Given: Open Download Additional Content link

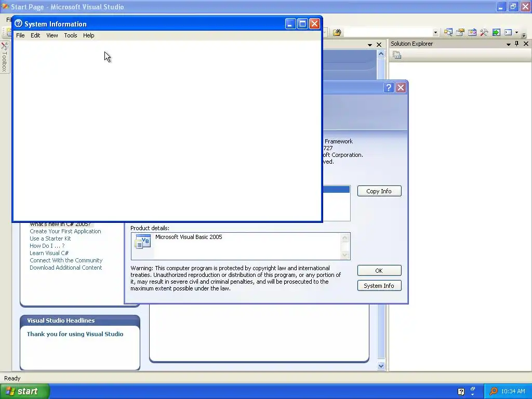Looking at the screenshot, I should point(65,268).
